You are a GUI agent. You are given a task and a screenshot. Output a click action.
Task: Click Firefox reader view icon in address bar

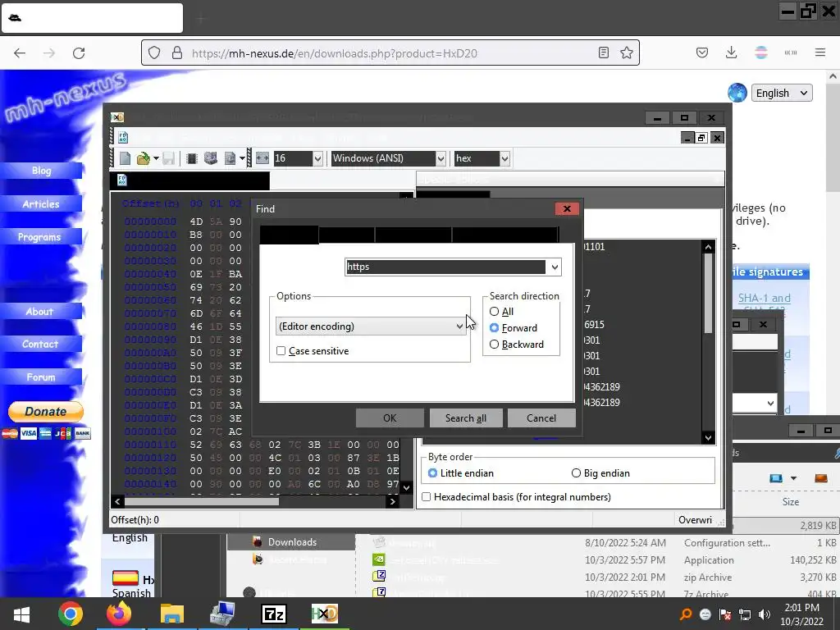[x=604, y=52]
